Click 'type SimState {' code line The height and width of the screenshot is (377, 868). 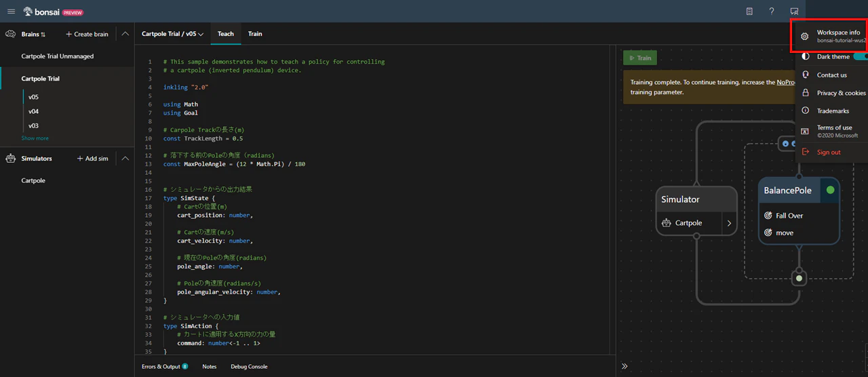pyautogui.click(x=189, y=198)
